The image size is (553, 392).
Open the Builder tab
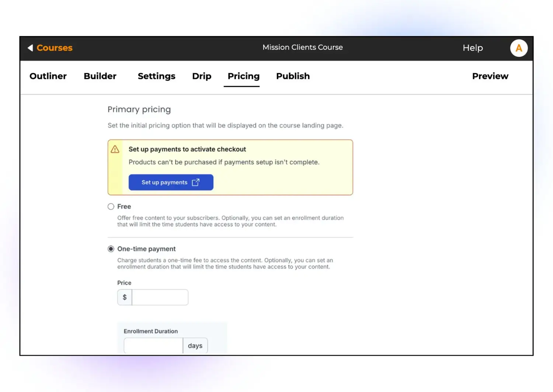pos(100,76)
